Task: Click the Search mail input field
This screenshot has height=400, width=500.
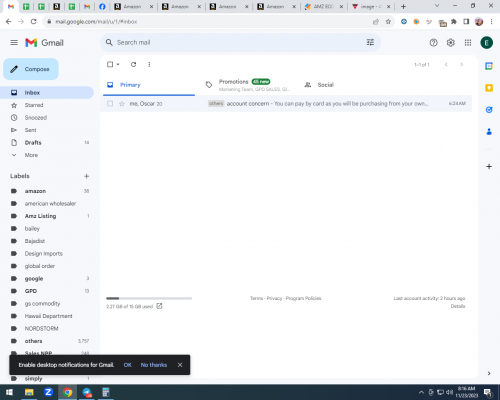Action: pyautogui.click(x=240, y=42)
